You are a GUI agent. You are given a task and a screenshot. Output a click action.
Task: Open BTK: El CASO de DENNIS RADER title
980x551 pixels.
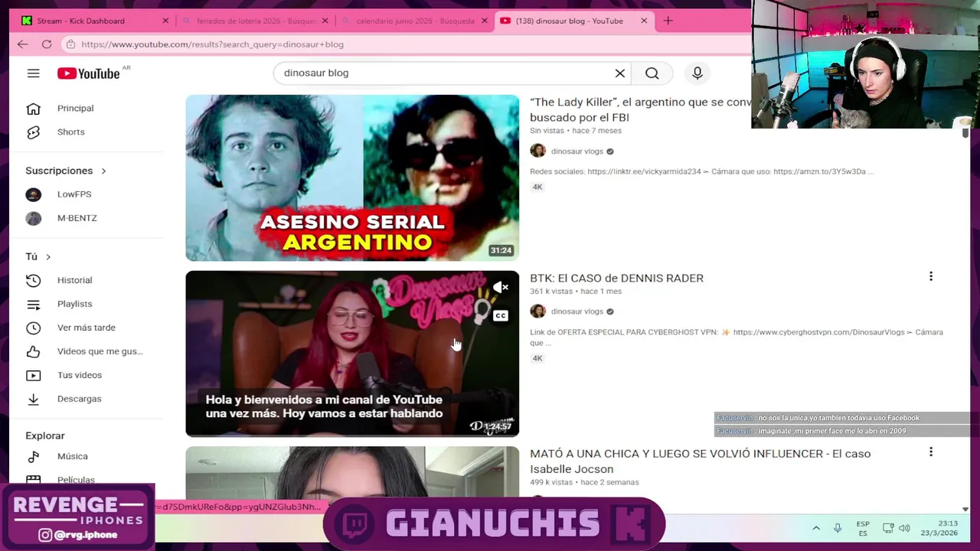[616, 278]
